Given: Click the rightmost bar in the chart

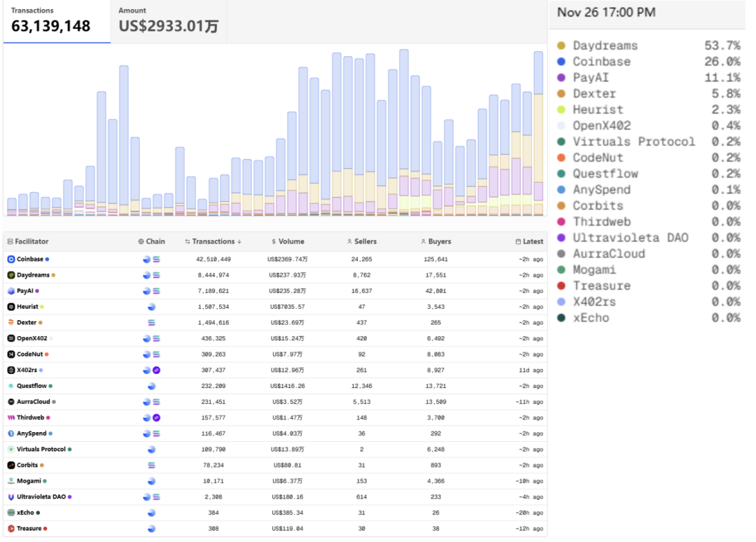Looking at the screenshot, I should tap(538, 133).
